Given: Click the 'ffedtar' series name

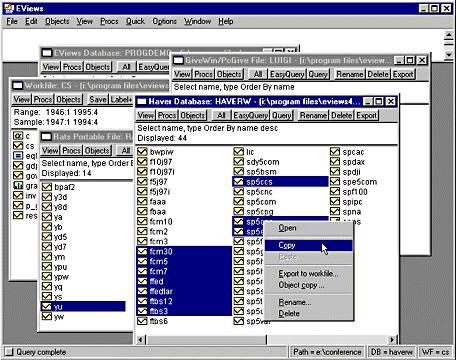Looking at the screenshot, I should 161,291.
